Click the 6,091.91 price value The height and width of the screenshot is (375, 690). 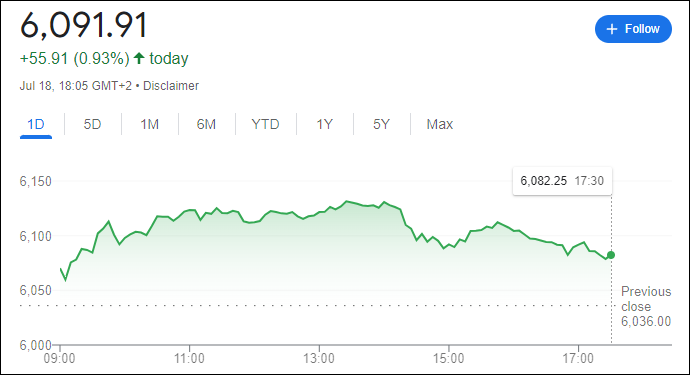84,25
